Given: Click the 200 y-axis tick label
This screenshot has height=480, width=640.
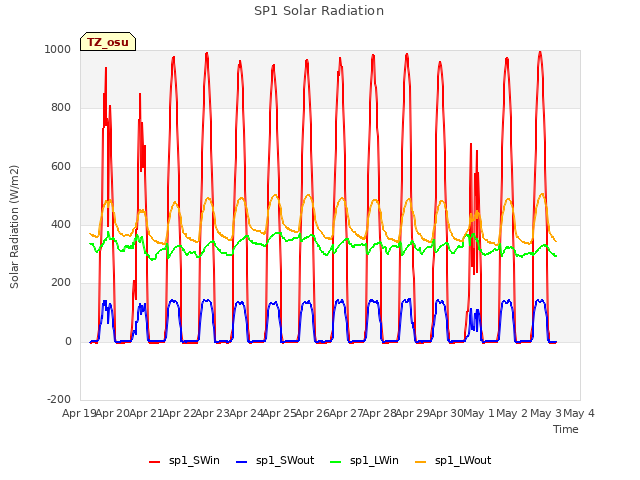Looking at the screenshot, I should (x=61, y=282).
